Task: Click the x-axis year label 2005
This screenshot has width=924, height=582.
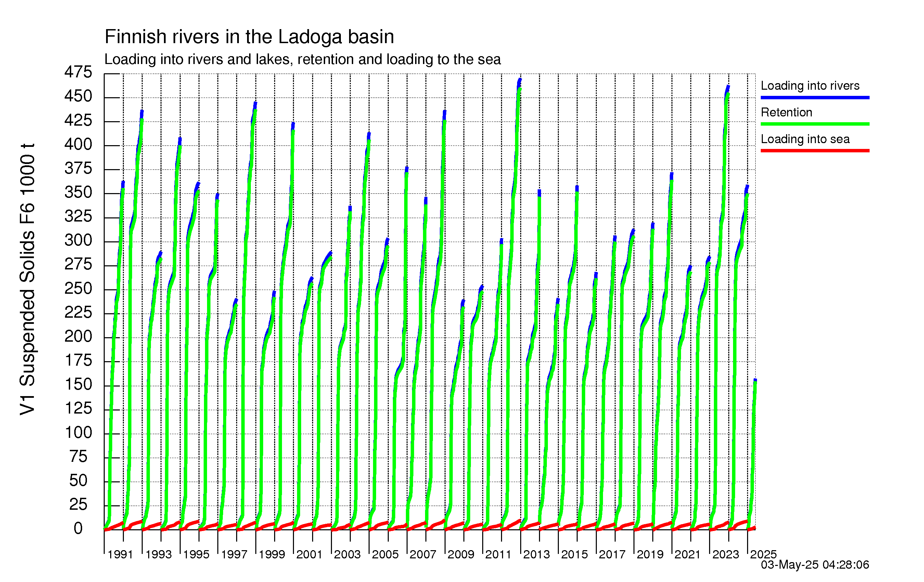Action: click(385, 554)
